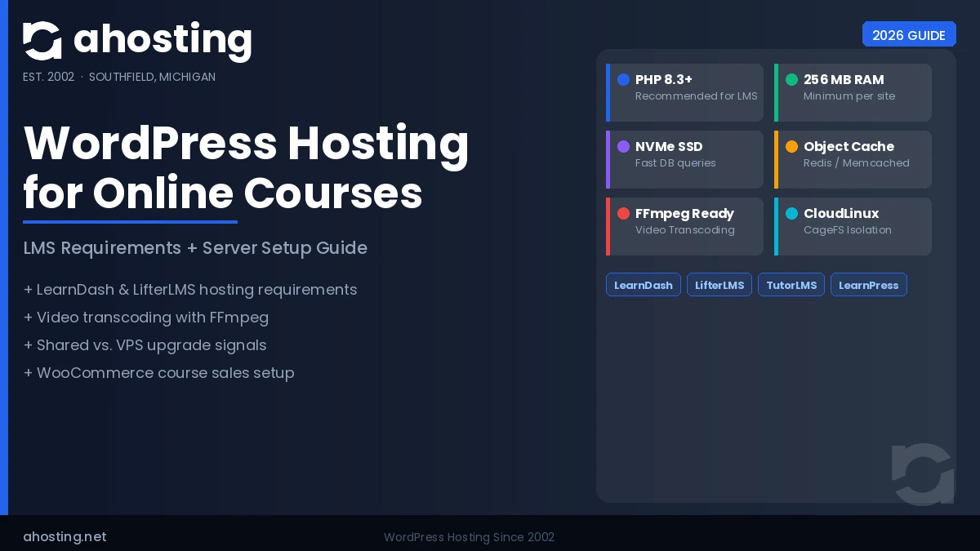Click '+ WooCommerce course sales setup' bullet

click(158, 373)
